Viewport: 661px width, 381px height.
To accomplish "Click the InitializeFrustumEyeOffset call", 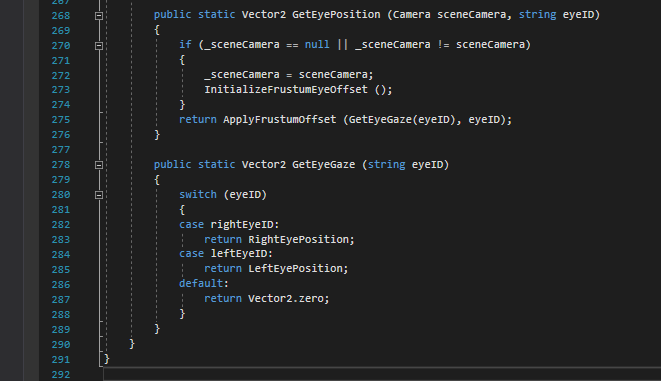I will 286,90.
